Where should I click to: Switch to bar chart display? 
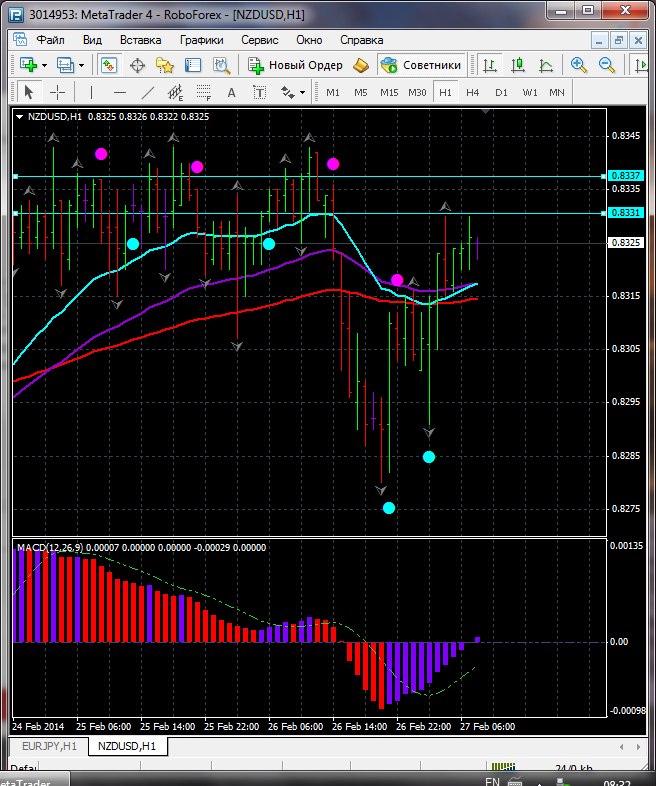[490, 66]
